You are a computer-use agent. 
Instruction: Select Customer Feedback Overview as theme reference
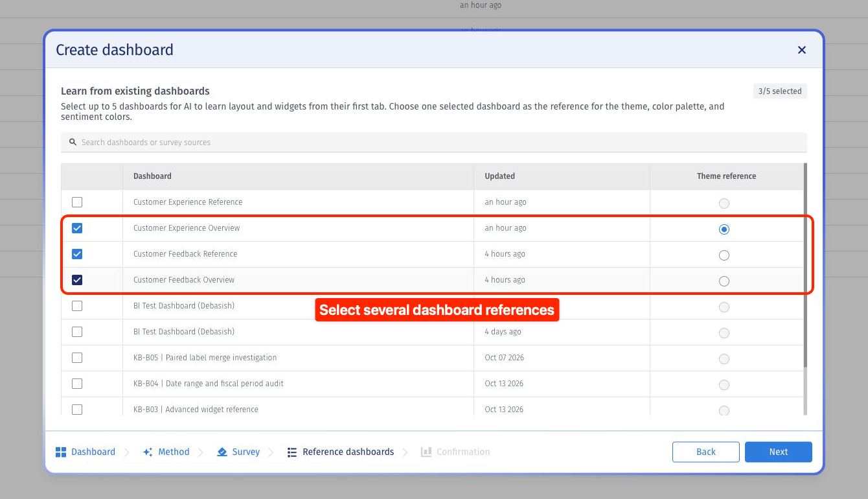pyautogui.click(x=724, y=281)
